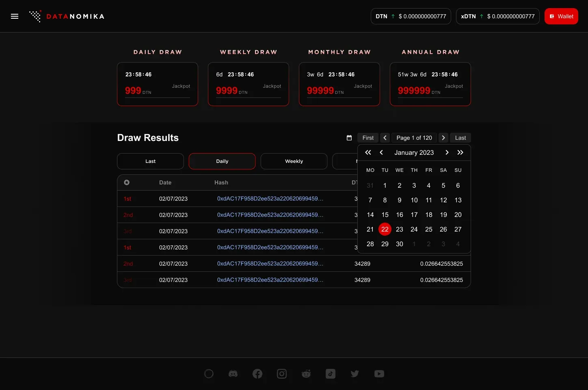Image resolution: width=588 pixels, height=390 pixels.
Task: Go to next month in calendar
Action: click(x=447, y=152)
